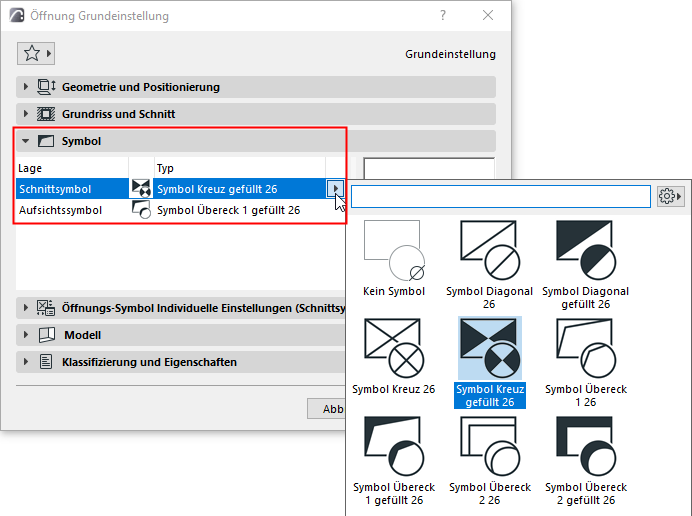Close the Öffnung Grundeinstellung dialog
Viewport: 692px width, 516px height.
488,15
